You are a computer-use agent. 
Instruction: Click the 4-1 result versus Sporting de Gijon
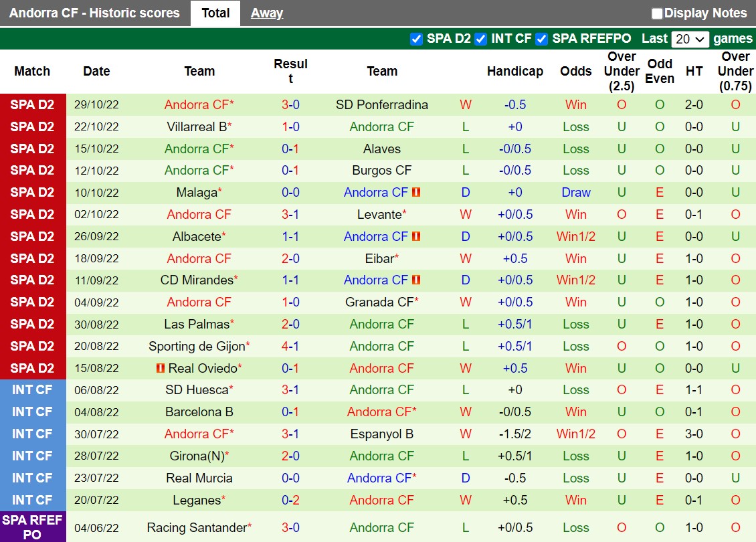coord(291,346)
